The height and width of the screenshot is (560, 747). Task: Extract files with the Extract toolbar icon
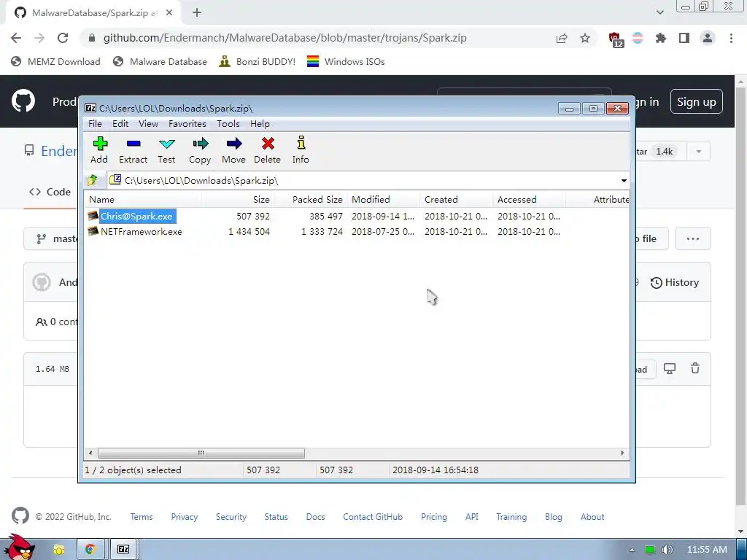133,150
